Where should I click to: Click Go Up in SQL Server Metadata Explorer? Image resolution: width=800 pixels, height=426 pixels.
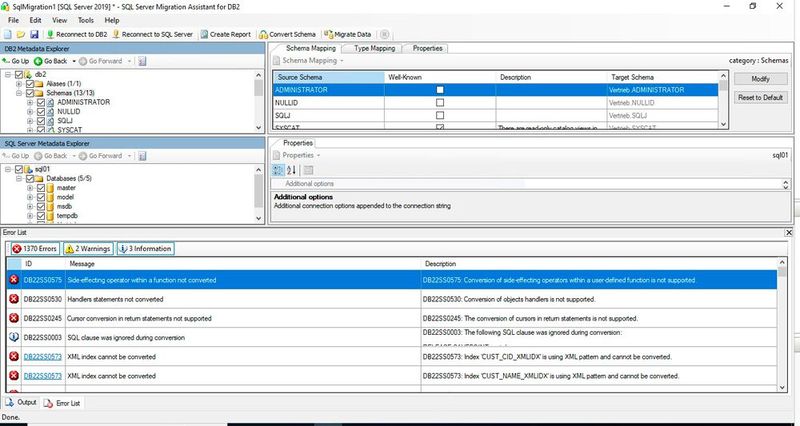click(x=16, y=156)
